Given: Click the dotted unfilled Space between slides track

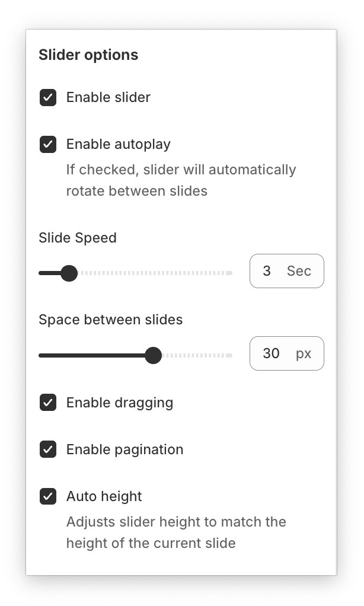Looking at the screenshot, I should [x=197, y=356].
